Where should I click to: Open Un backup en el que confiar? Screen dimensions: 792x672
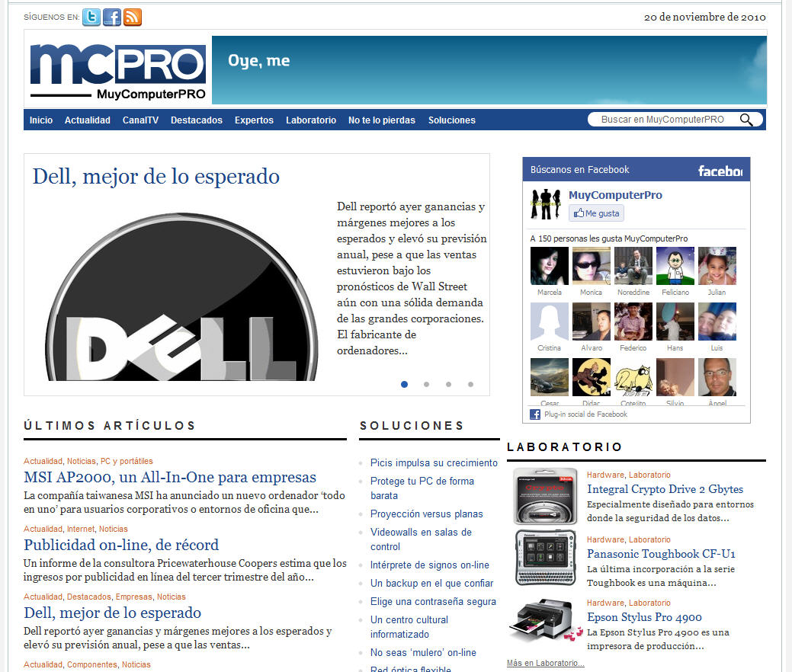tap(432, 583)
